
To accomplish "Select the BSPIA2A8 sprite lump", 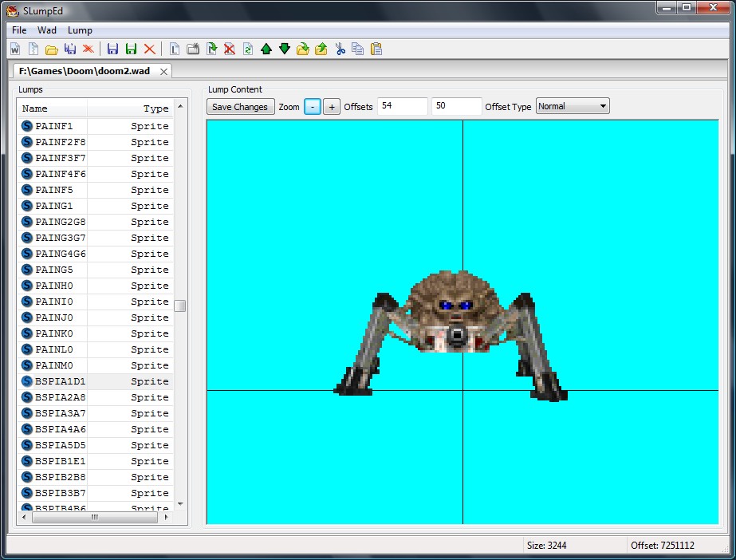I will coord(61,397).
